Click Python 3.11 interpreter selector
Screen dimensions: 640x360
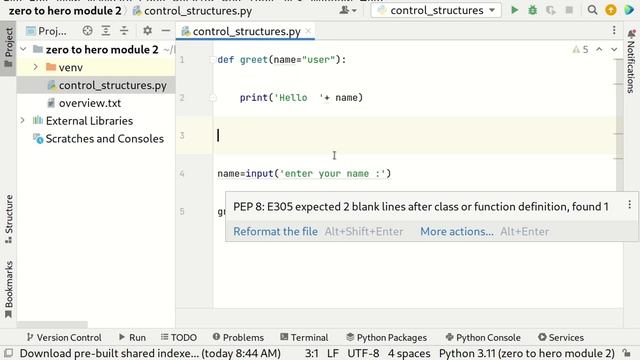(527, 353)
